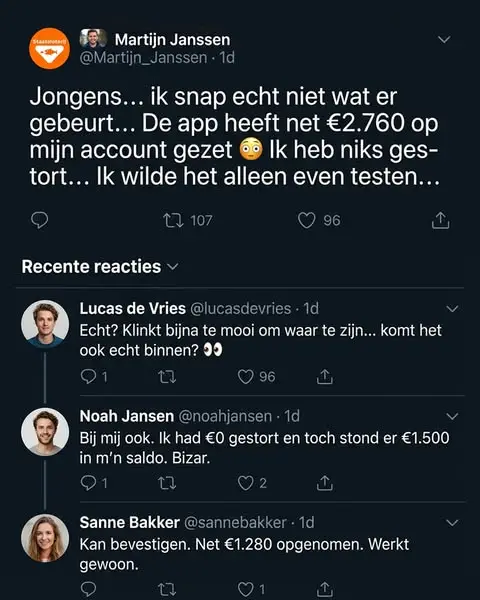Share Noah Jansen reply
Viewport: 480px width, 600px height.
pos(325,483)
